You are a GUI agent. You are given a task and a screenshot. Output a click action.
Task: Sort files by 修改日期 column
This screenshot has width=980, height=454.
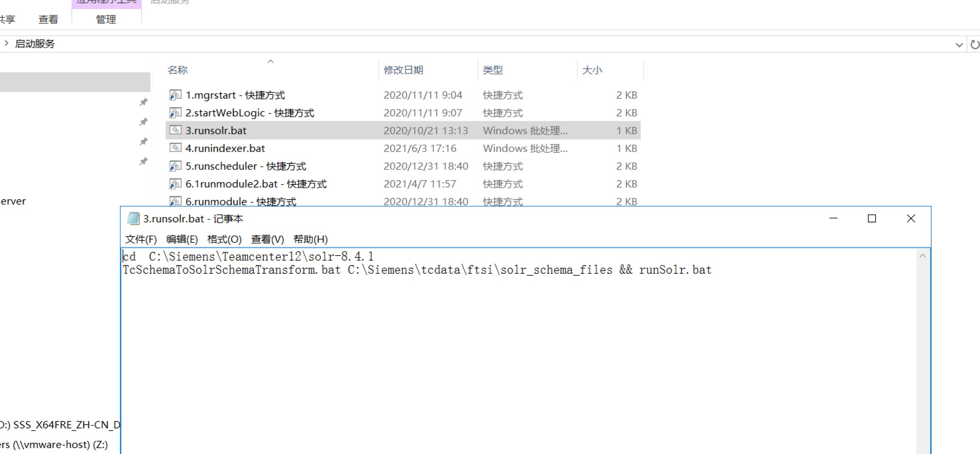click(x=403, y=70)
